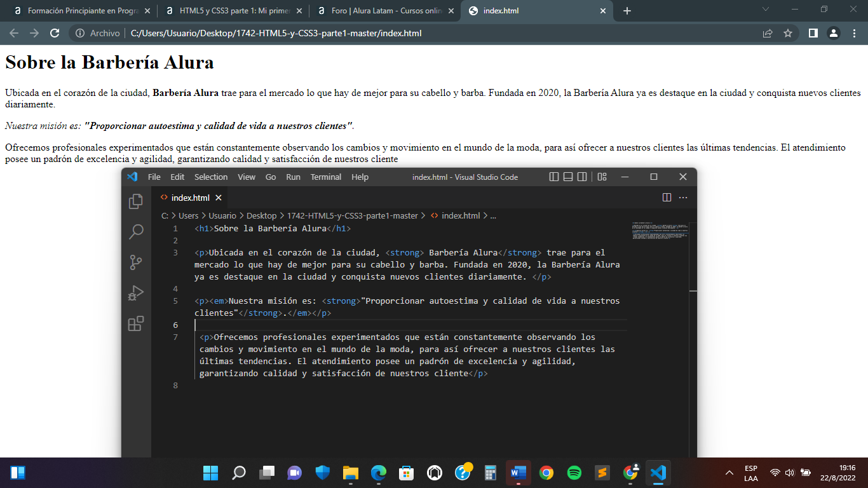
Task: Open Chrome's three-dot menu
Action: pyautogui.click(x=853, y=33)
